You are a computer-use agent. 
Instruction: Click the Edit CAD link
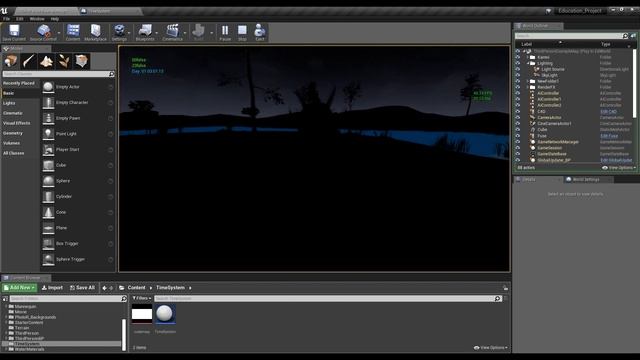tap(608, 112)
